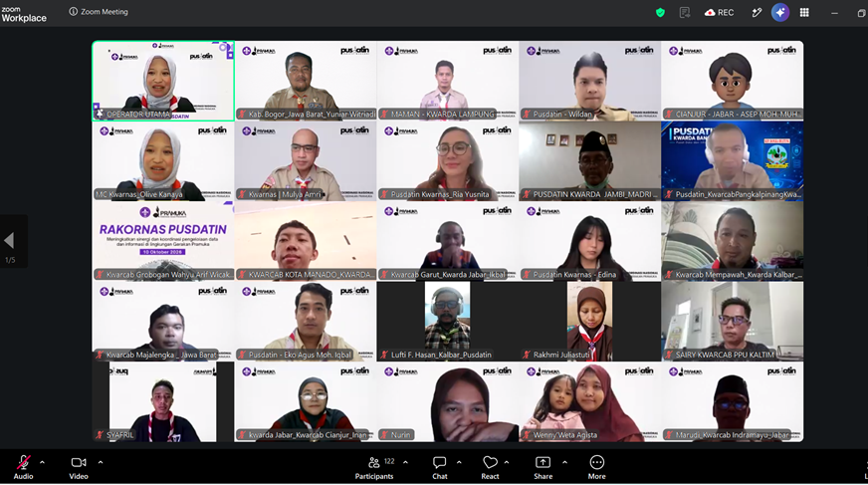Screen dimensions: 868x485
Task: Select the Kwarcab Garut_Kwarda Jabar tile
Action: click(x=448, y=241)
